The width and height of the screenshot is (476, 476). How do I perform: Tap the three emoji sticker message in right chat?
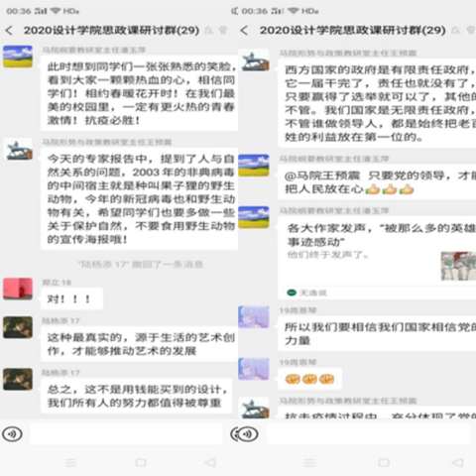pos(309,379)
